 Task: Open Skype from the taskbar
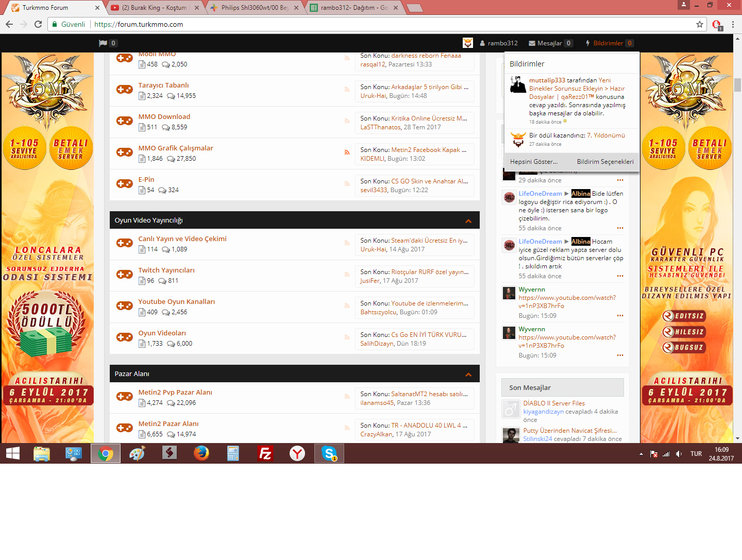pos(329,453)
